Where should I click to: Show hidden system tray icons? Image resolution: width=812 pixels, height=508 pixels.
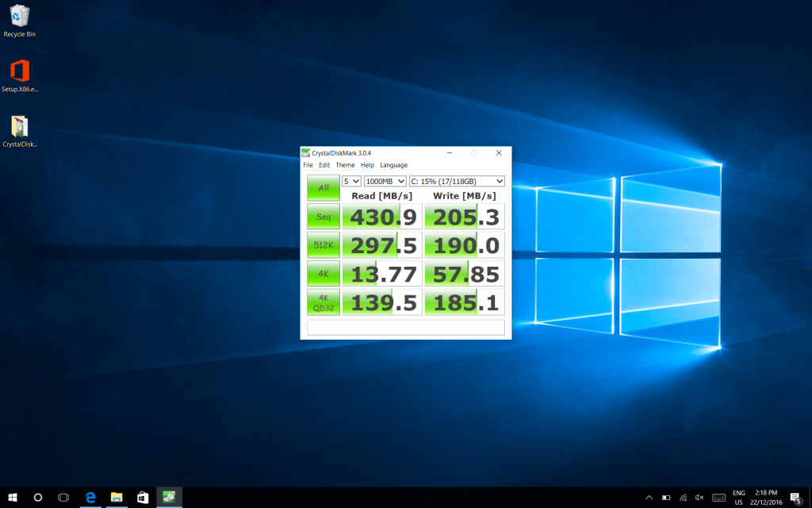click(649, 498)
